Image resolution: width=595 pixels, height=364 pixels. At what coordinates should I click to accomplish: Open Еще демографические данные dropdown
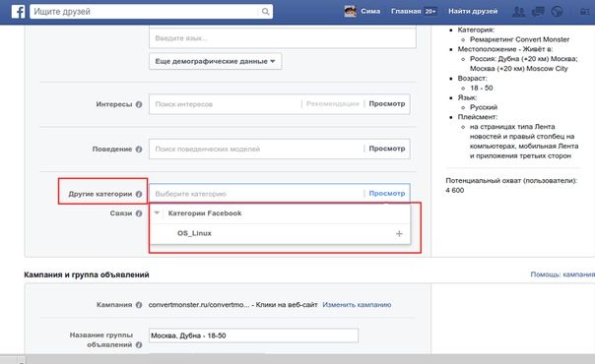[x=215, y=61]
